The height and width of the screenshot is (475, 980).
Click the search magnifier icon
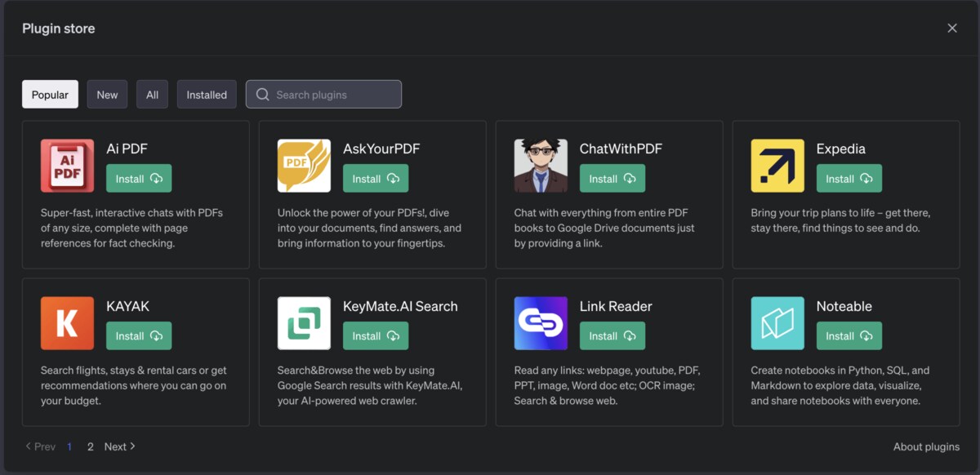[261, 94]
